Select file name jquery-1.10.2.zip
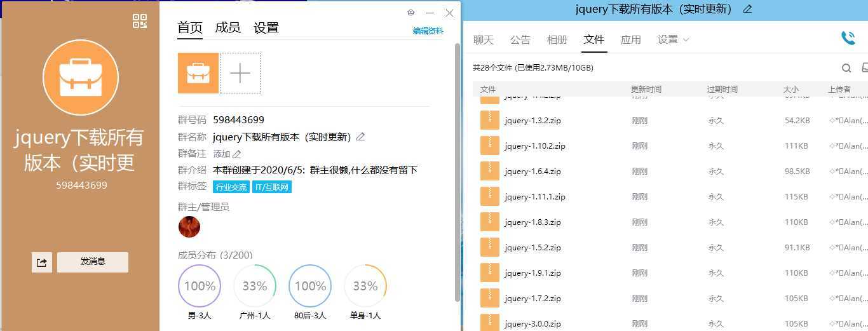 (535, 146)
